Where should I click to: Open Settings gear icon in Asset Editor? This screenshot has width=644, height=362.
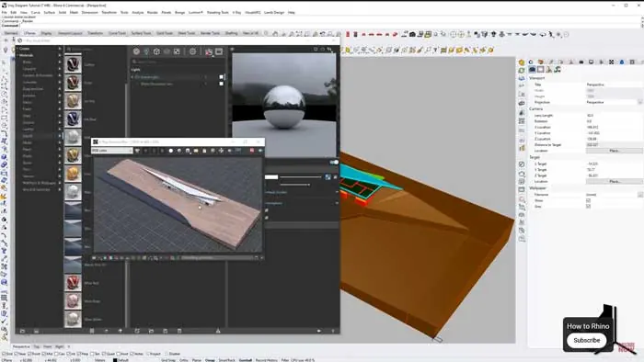[192, 51]
